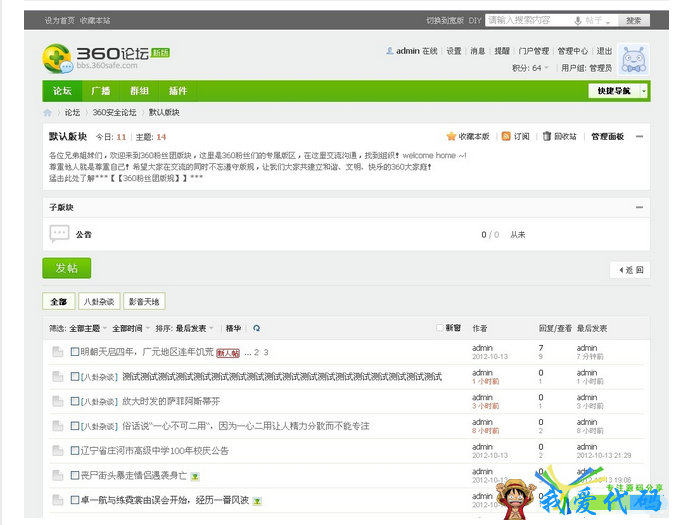
Task: Click the microphone icon in search box
Action: point(577,20)
